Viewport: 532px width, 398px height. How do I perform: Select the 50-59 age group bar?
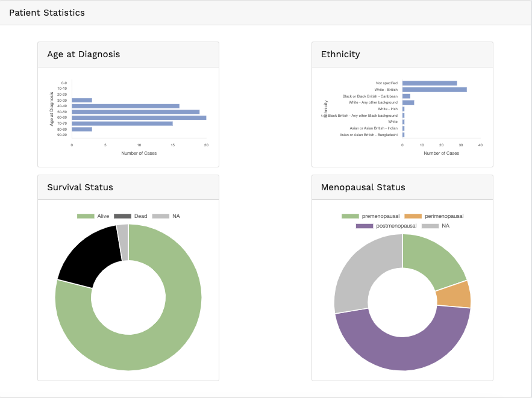136,111
